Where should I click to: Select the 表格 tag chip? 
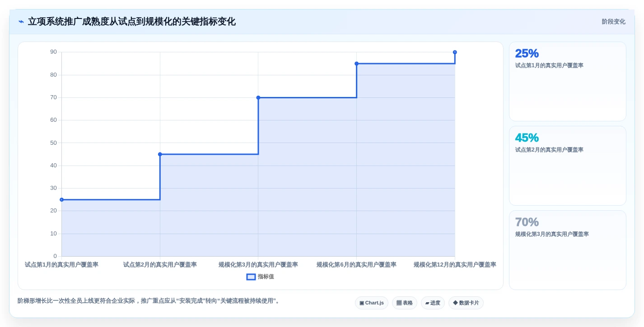coord(405,303)
